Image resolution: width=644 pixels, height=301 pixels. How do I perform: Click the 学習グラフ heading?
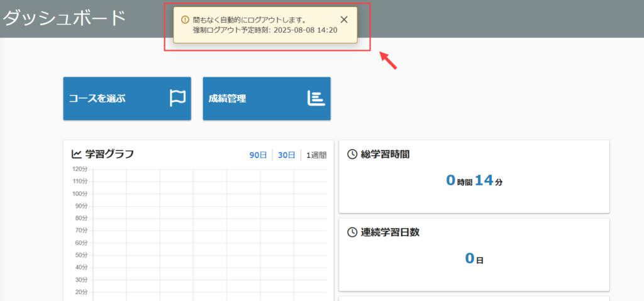[109, 155]
